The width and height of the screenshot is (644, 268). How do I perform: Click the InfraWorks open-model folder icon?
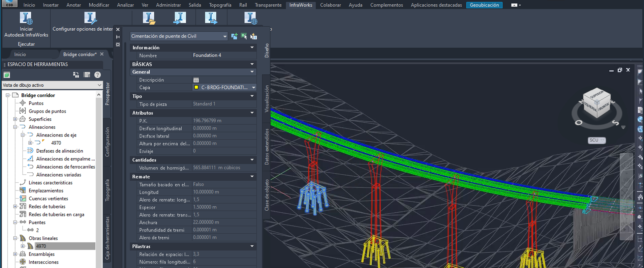click(x=149, y=18)
